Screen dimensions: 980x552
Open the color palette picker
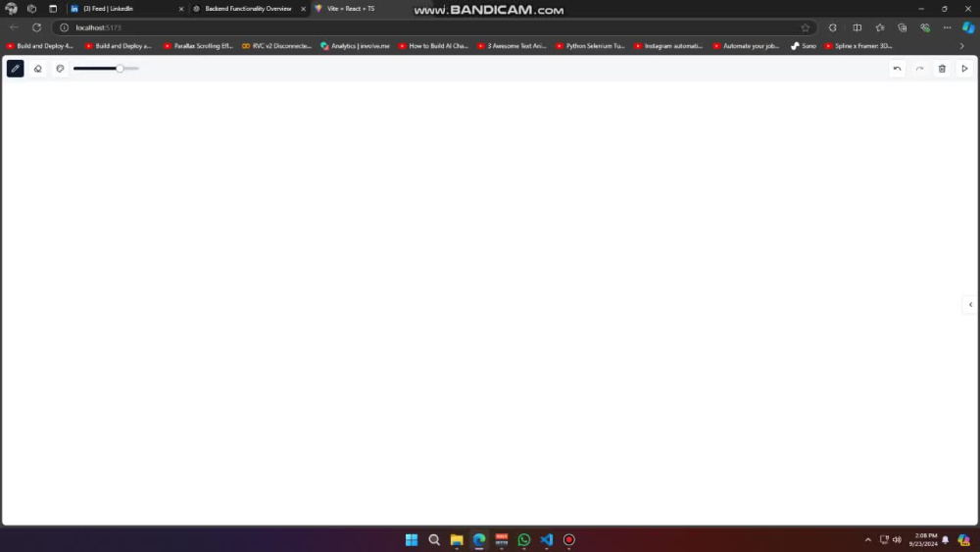(x=60, y=68)
